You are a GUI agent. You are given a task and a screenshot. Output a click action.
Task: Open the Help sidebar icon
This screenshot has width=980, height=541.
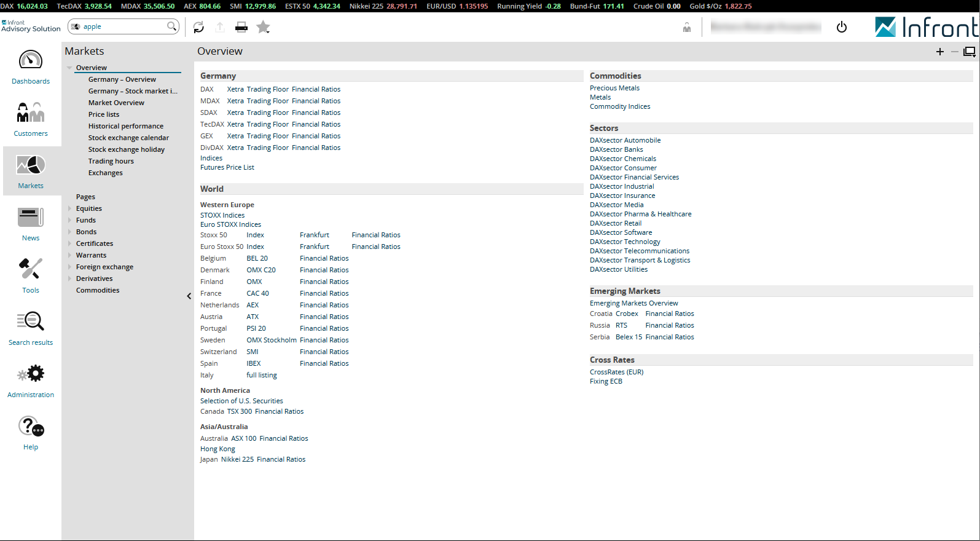tap(31, 427)
